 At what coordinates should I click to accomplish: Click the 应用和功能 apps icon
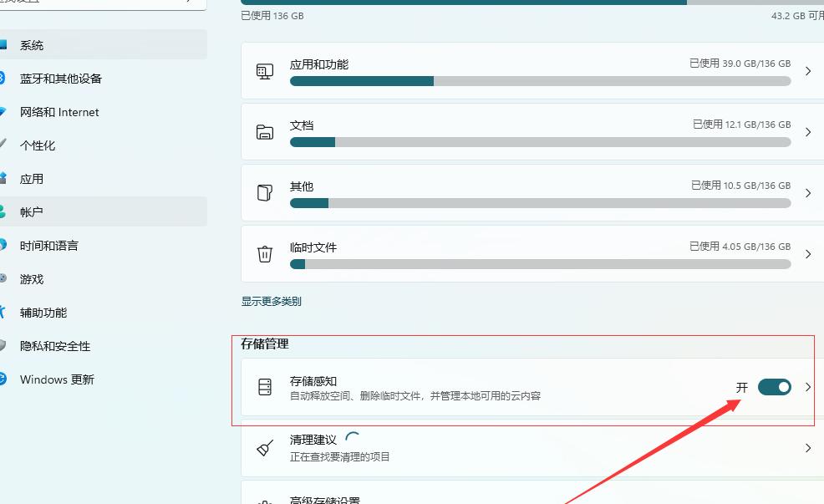tap(265, 72)
